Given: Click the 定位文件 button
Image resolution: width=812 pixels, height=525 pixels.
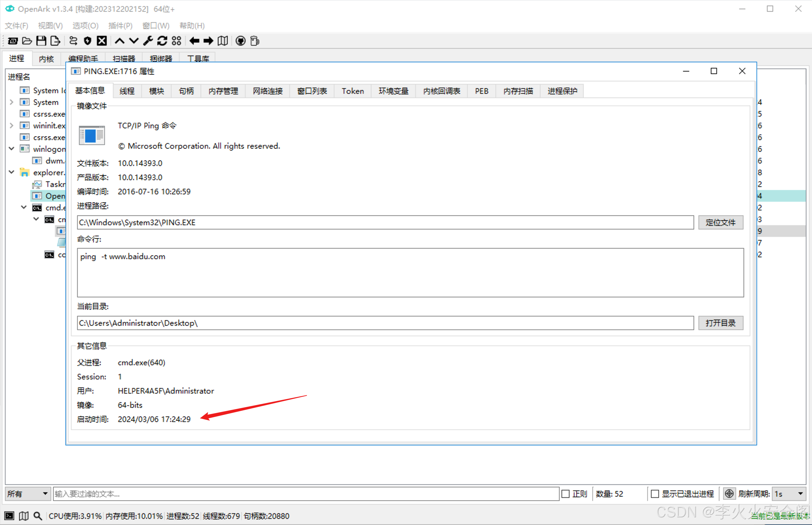Looking at the screenshot, I should (x=720, y=223).
